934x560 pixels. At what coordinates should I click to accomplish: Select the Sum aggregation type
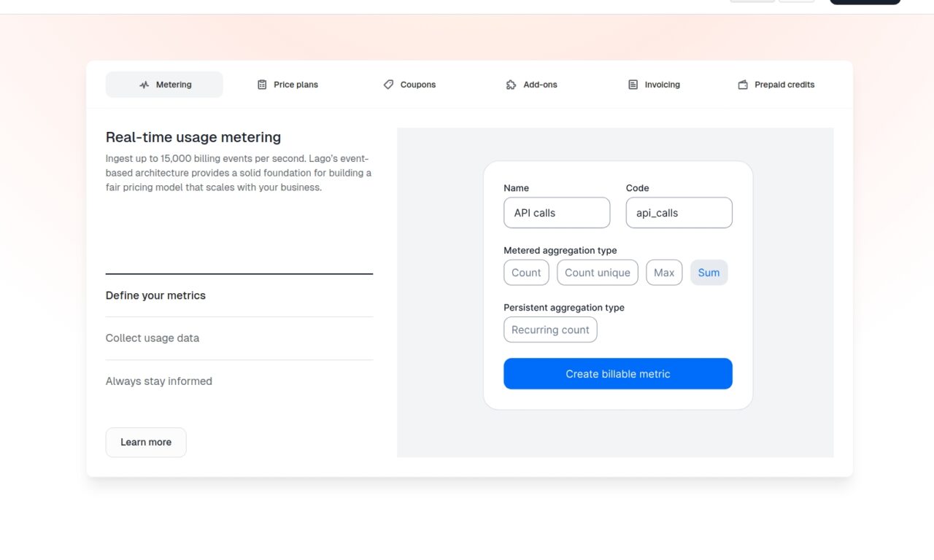709,273
